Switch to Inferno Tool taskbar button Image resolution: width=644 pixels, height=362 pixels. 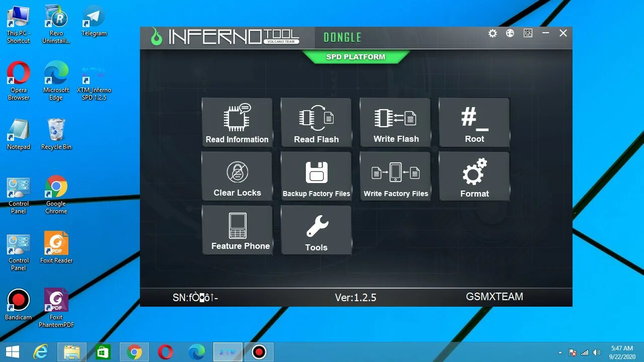(228, 352)
